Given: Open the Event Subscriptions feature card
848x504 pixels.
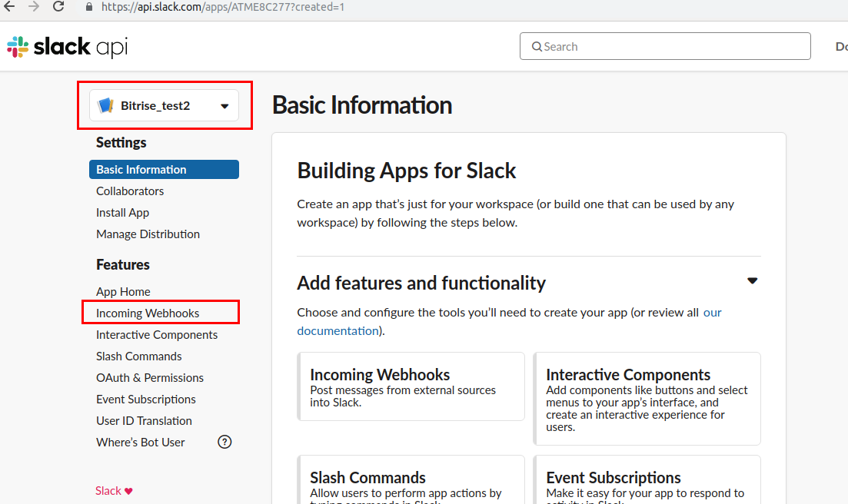Looking at the screenshot, I should [x=647, y=479].
